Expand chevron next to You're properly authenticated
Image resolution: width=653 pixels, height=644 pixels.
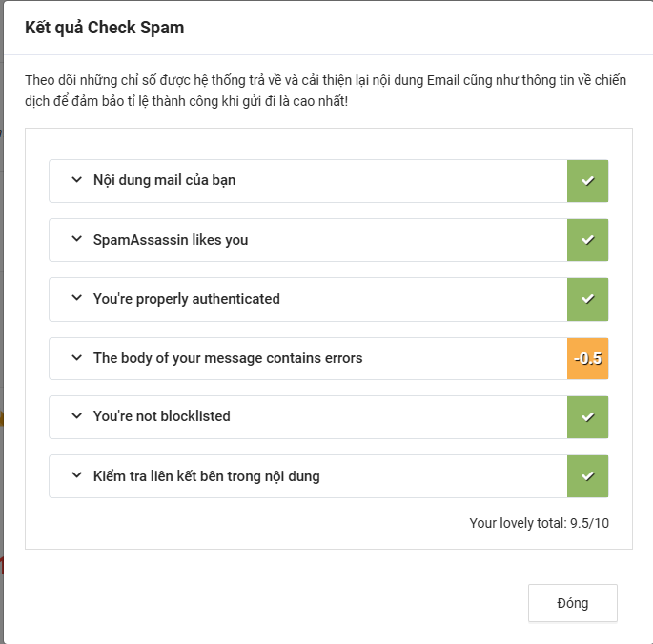tap(76, 299)
